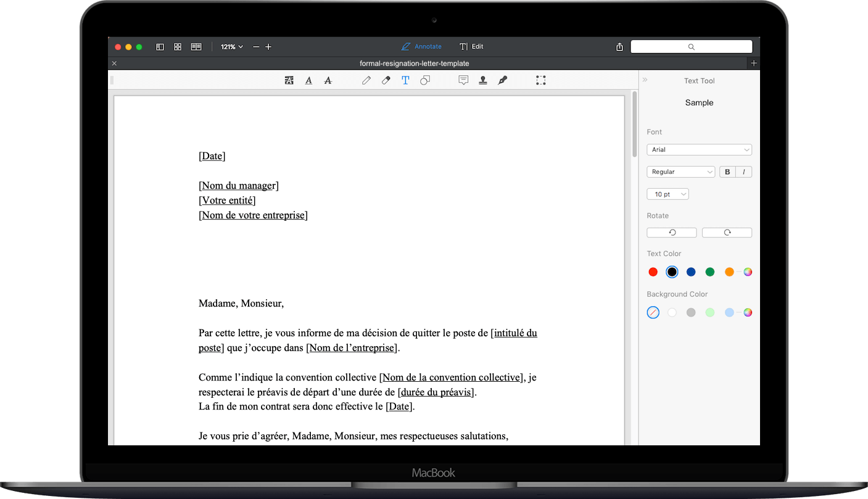868x499 pixels.
Task: Toggle Italic text formatting
Action: (x=744, y=172)
